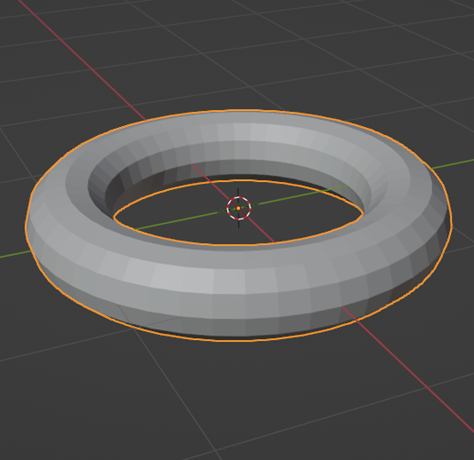This screenshot has width=474, height=460.
Task: Click empty floor inside the torus hole
Action: click(x=187, y=207)
